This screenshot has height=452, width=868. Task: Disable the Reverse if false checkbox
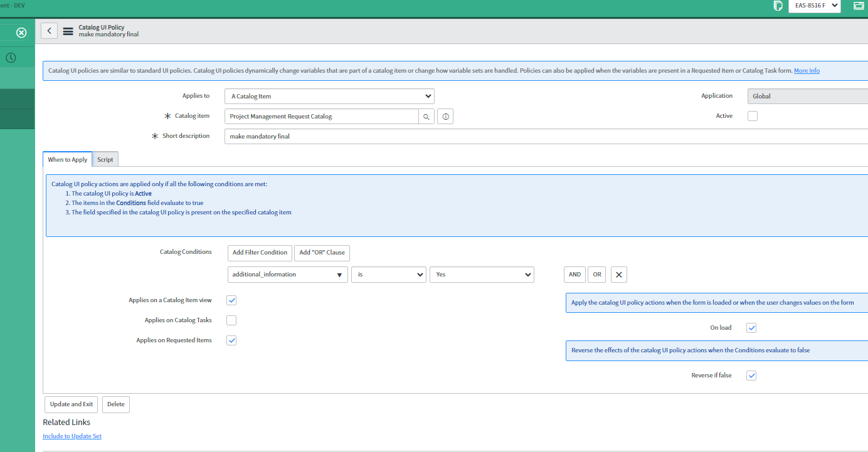(x=751, y=376)
